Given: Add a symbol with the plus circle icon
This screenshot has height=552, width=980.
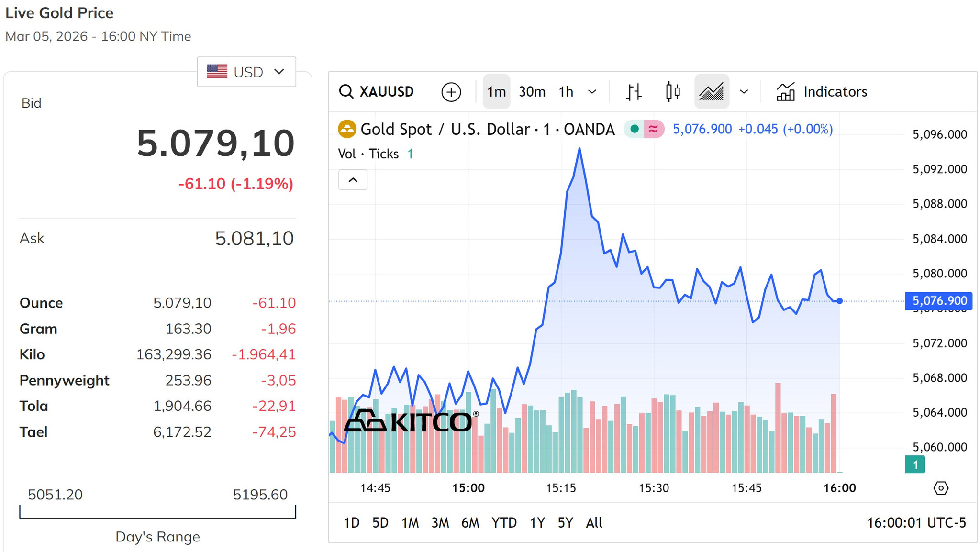Looking at the screenshot, I should [451, 92].
